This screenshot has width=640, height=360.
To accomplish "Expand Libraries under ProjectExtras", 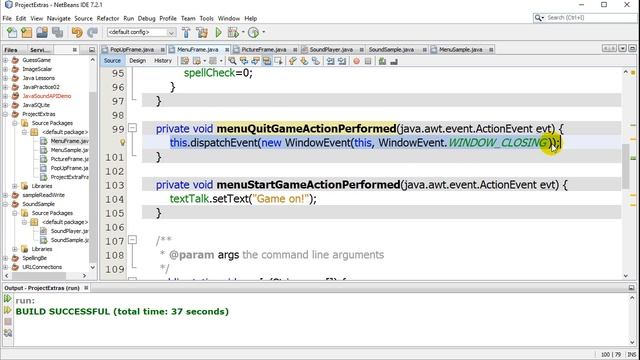I will tap(15, 186).
